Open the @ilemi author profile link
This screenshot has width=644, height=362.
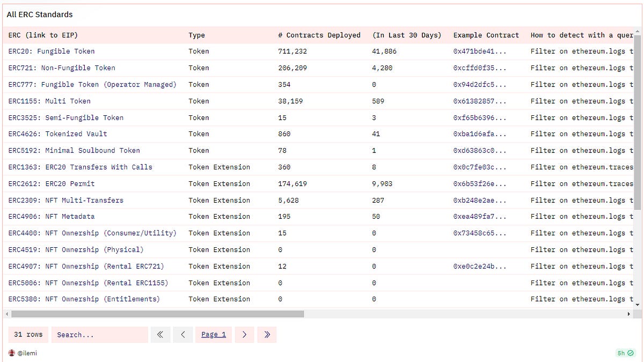(x=27, y=353)
